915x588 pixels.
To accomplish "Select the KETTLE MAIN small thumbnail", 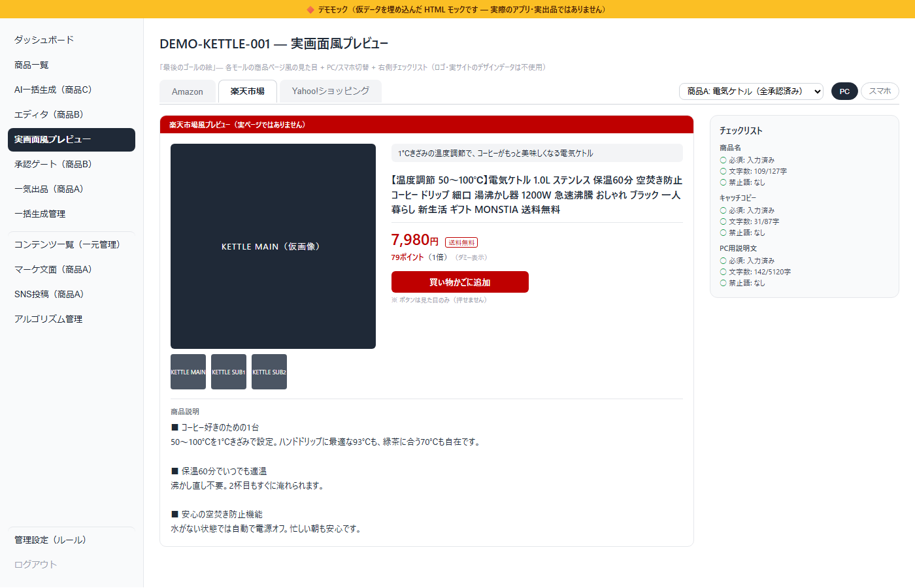I will tap(188, 372).
